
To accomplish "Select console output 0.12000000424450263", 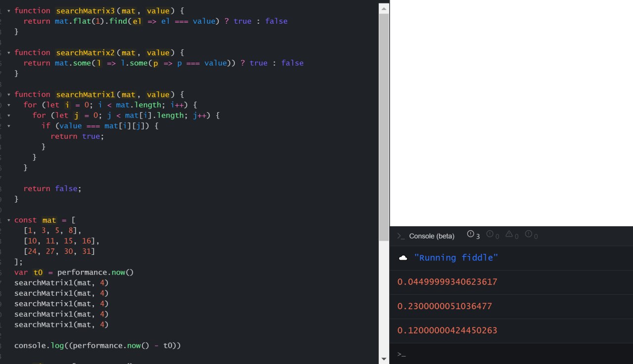I will pyautogui.click(x=447, y=330).
